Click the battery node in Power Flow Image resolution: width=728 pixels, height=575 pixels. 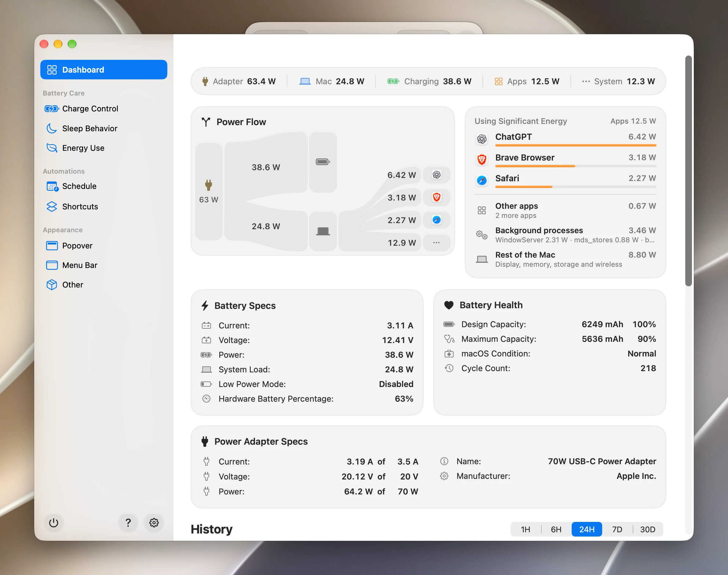coord(323,162)
